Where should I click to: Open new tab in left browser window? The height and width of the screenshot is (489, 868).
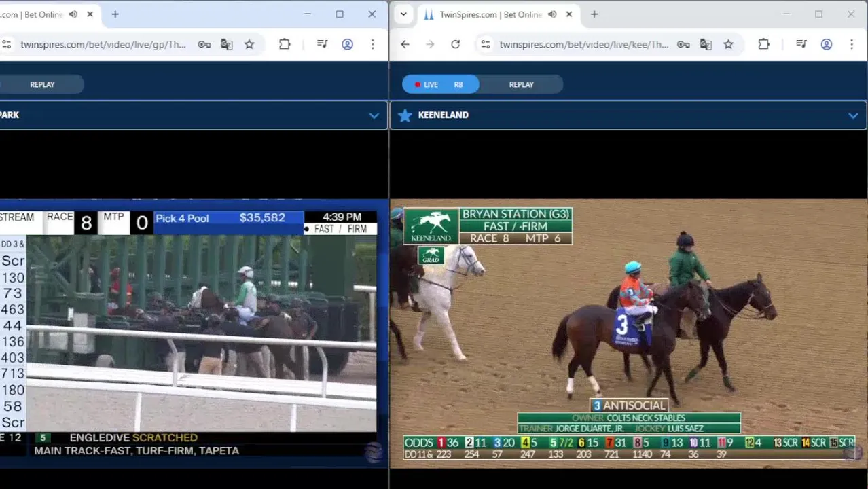click(115, 14)
